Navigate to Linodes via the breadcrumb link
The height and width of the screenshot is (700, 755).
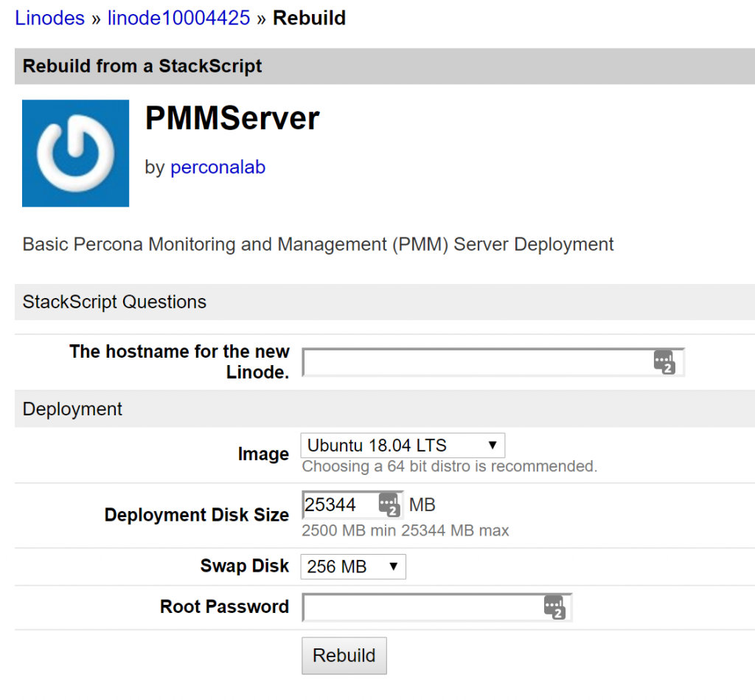[x=49, y=18]
